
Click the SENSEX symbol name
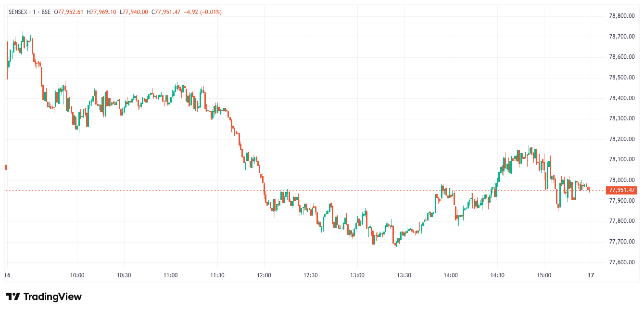pos(18,12)
